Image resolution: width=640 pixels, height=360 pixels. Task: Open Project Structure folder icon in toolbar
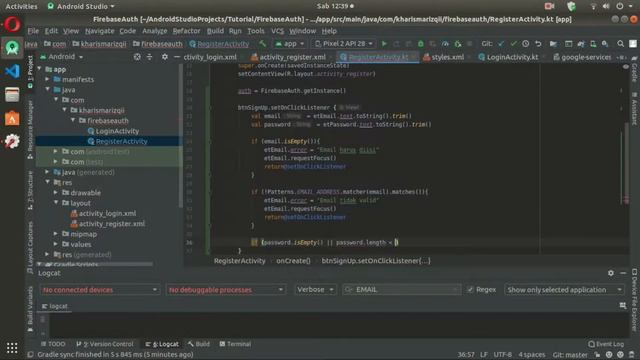tap(553, 44)
